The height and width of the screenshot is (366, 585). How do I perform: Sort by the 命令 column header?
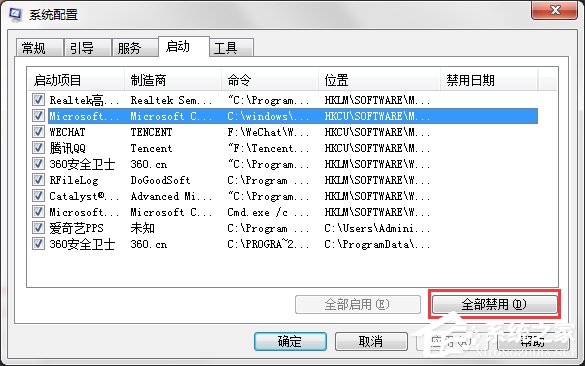tap(270, 80)
